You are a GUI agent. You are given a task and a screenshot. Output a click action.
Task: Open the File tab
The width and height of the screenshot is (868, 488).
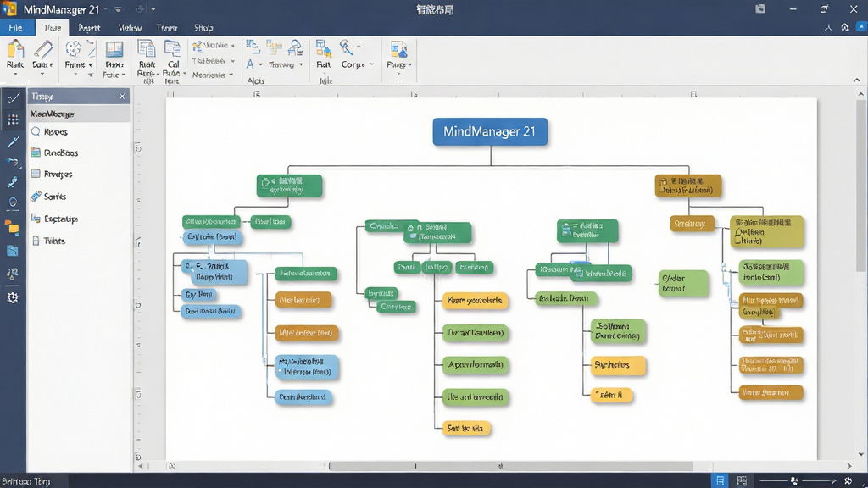pyautogui.click(x=15, y=28)
